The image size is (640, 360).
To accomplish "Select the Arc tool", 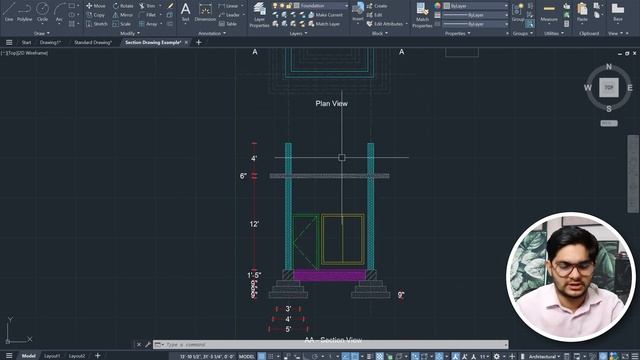I will (x=59, y=12).
